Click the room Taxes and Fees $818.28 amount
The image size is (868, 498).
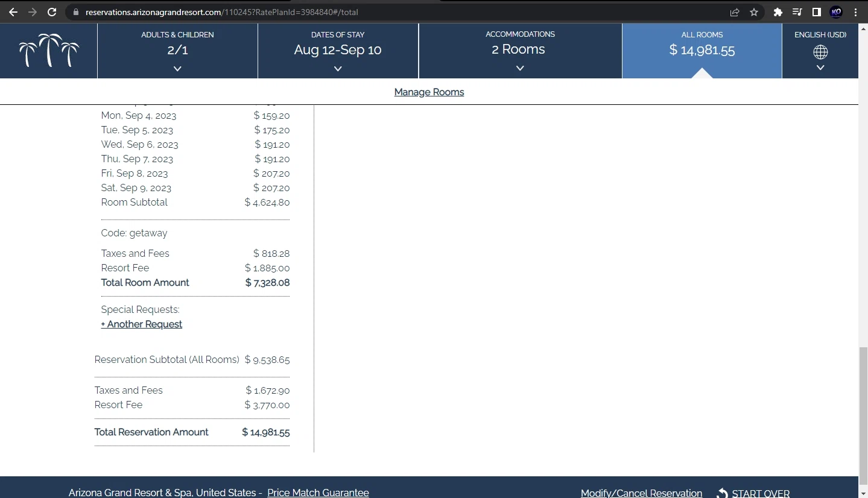(x=271, y=254)
